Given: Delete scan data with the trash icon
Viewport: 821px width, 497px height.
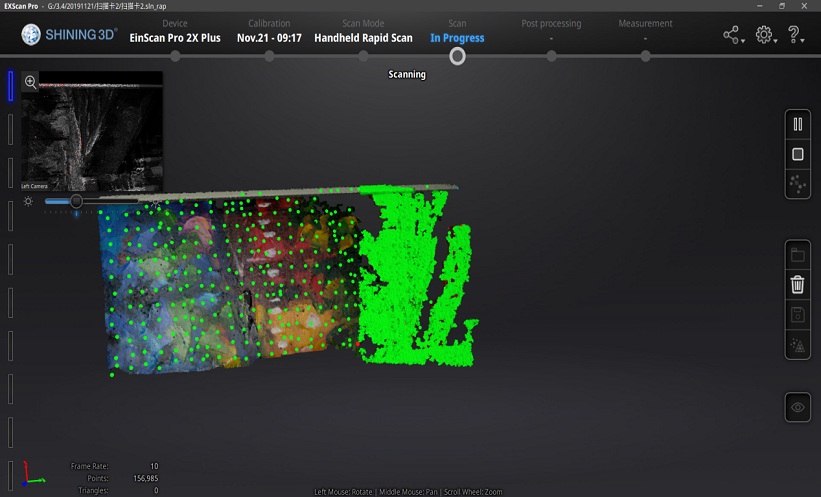Looking at the screenshot, I should (x=797, y=284).
